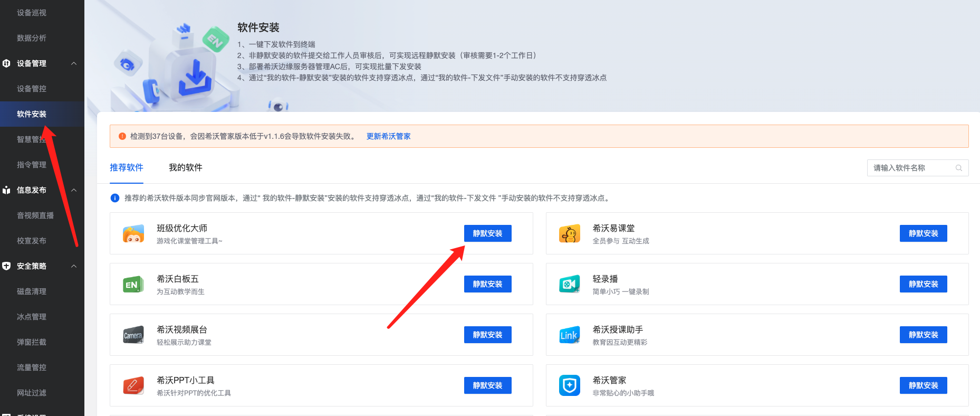The width and height of the screenshot is (980, 416).
Task: Open 磁盘清理 in the sidebar
Action: [x=32, y=291]
